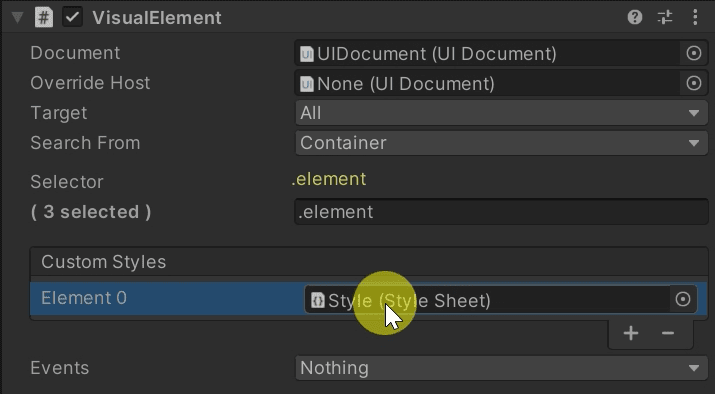The width and height of the screenshot is (715, 394).
Task: Click the style sheet icon in Element 0
Action: tap(318, 300)
